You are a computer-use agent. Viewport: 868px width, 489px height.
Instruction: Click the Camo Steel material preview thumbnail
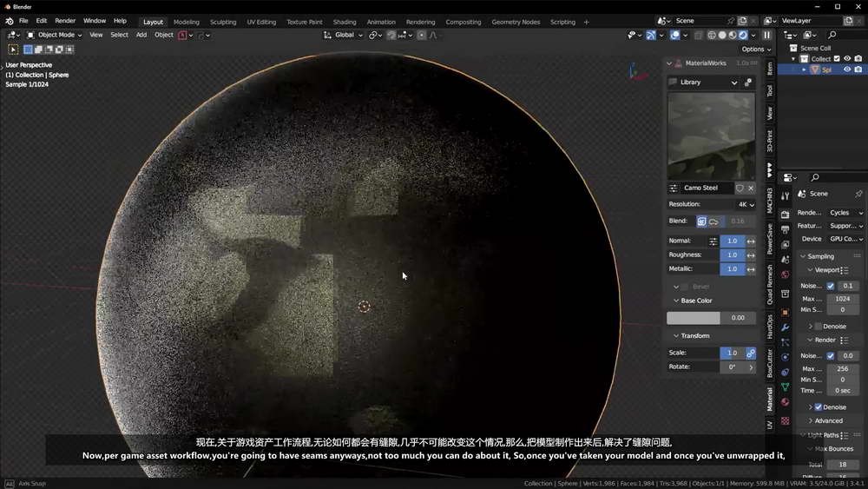(x=711, y=136)
